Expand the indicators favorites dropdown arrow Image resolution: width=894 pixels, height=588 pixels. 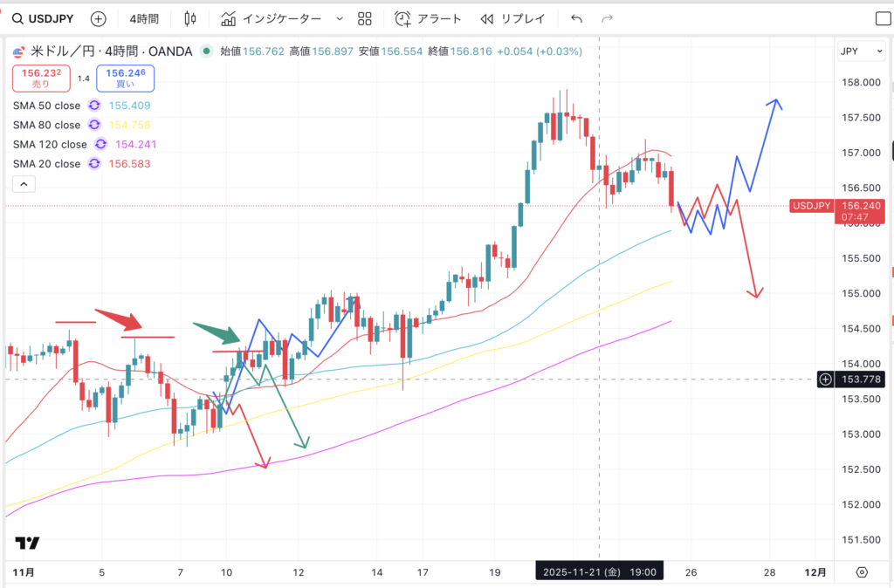340,18
